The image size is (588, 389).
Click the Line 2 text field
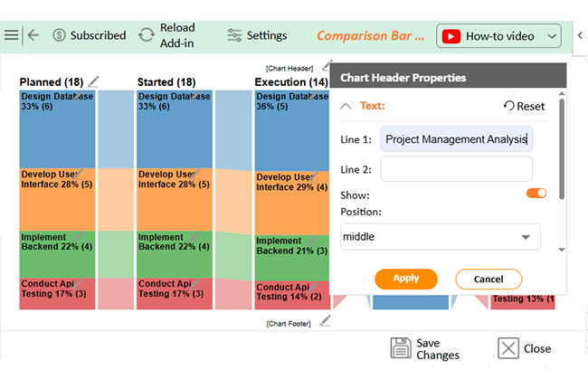[456, 169]
